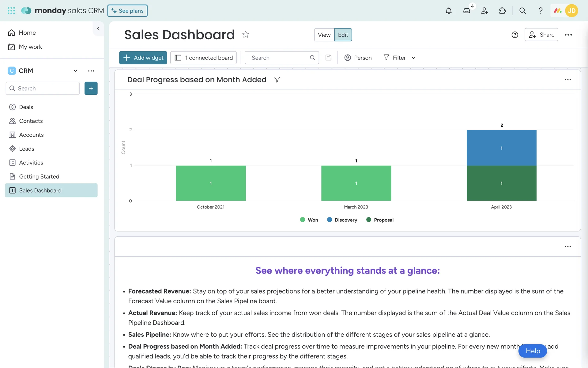Open the Filter dropdown arrow

pyautogui.click(x=413, y=58)
